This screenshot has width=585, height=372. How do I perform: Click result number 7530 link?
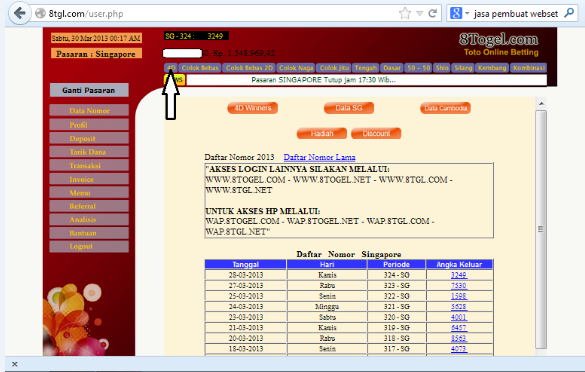459,285
